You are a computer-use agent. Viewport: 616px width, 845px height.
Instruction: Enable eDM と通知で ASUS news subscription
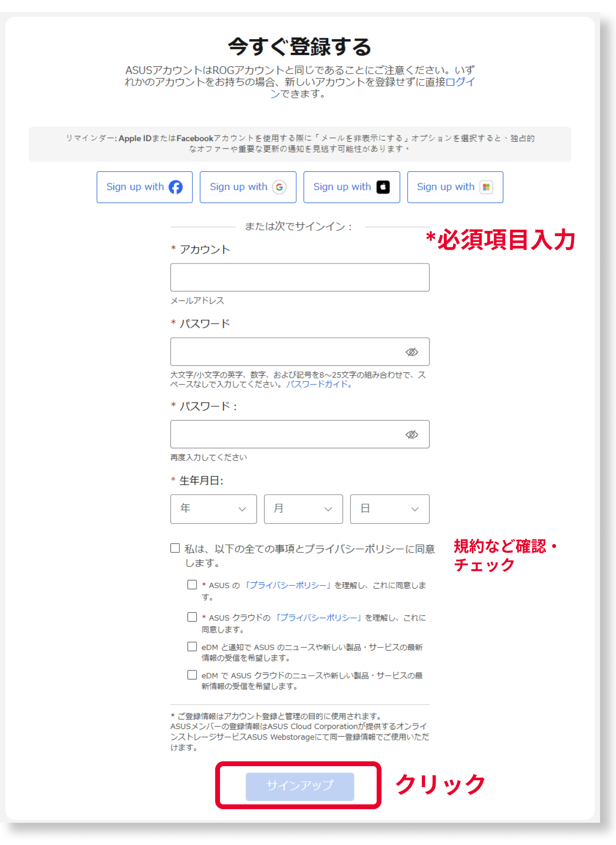coord(192,647)
